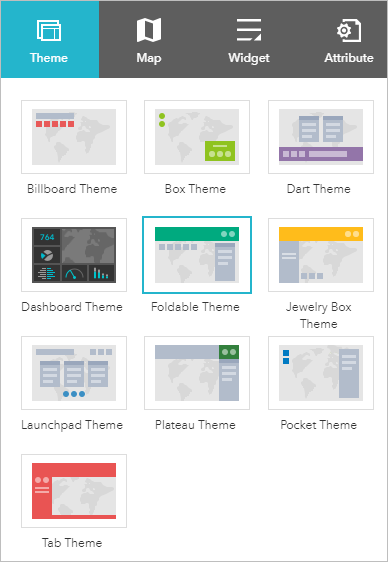Click the 'Box Theme' label text
Image resolution: width=388 pixels, height=562 pixels.
tap(195, 189)
